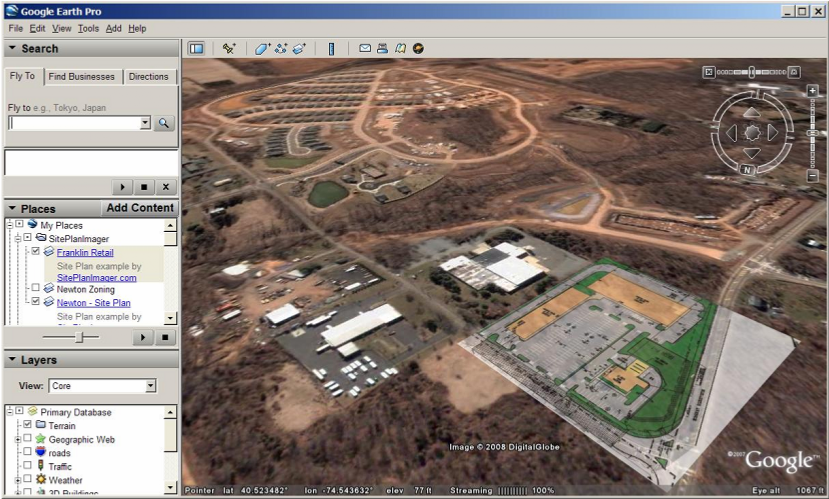Open the Tools menu
The image size is (829, 499).
coord(88,29)
